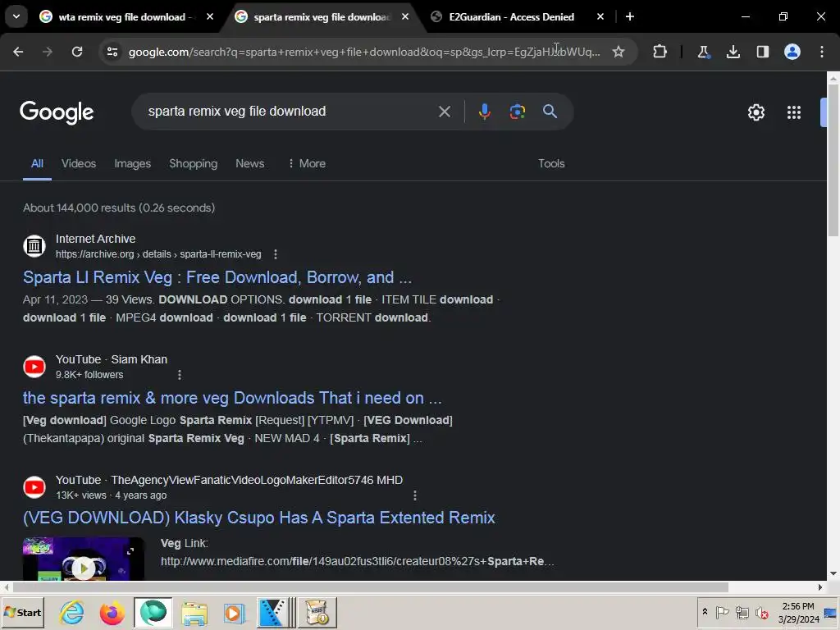This screenshot has width=840, height=630.
Task: Select the Shopping search filter
Action: [x=194, y=163]
